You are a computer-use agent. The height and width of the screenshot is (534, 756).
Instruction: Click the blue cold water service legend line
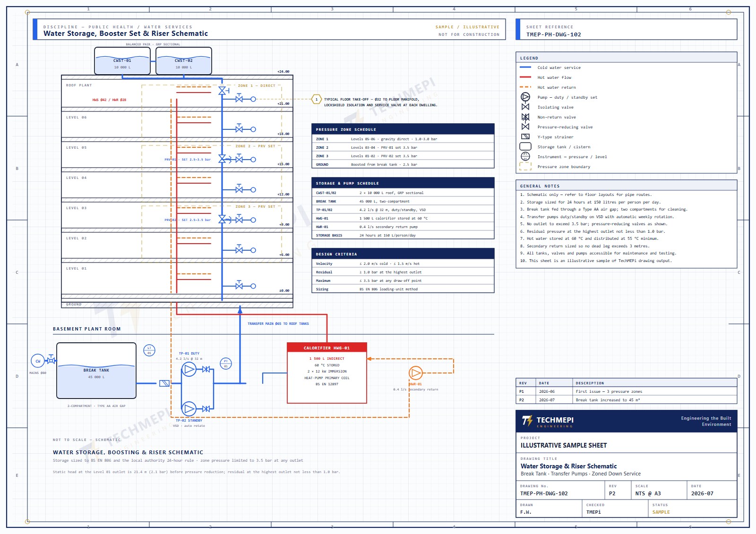[525, 67]
